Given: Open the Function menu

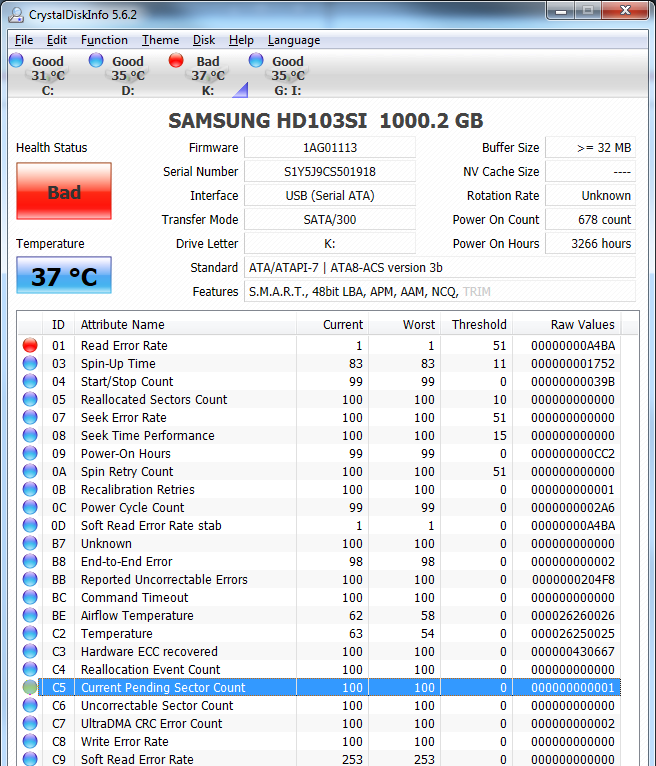Looking at the screenshot, I should pyautogui.click(x=104, y=40).
